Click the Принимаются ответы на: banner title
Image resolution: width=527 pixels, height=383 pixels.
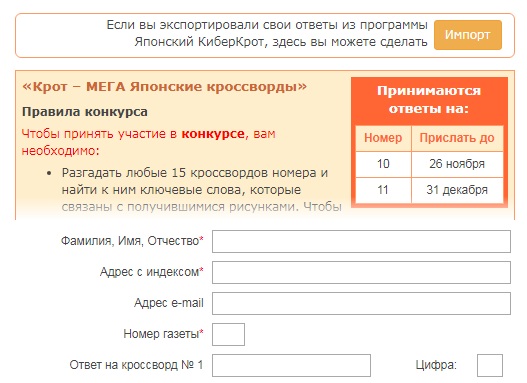(x=429, y=100)
